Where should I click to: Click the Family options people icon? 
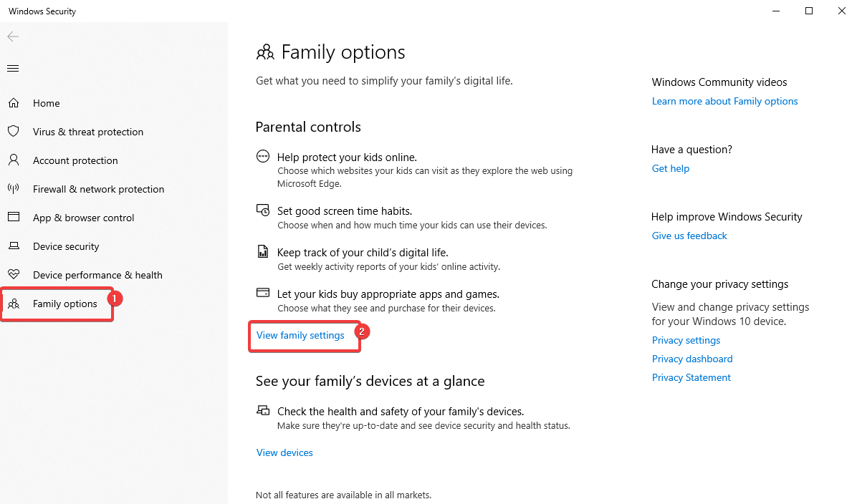(x=14, y=304)
